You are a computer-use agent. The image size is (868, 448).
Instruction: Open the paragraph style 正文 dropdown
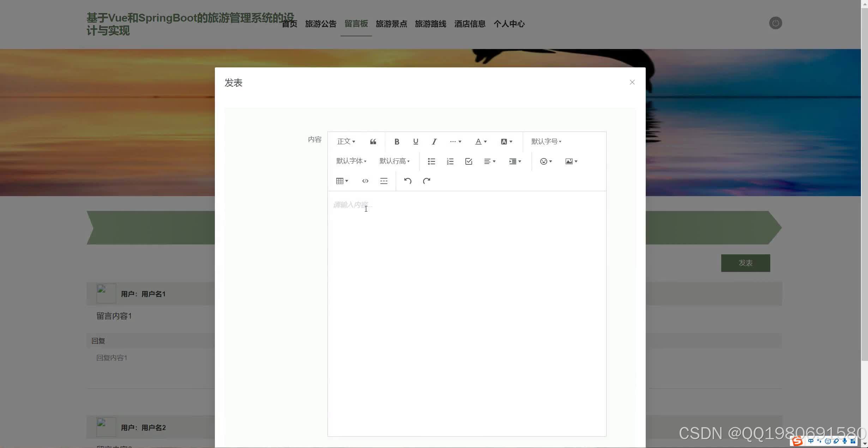(346, 141)
